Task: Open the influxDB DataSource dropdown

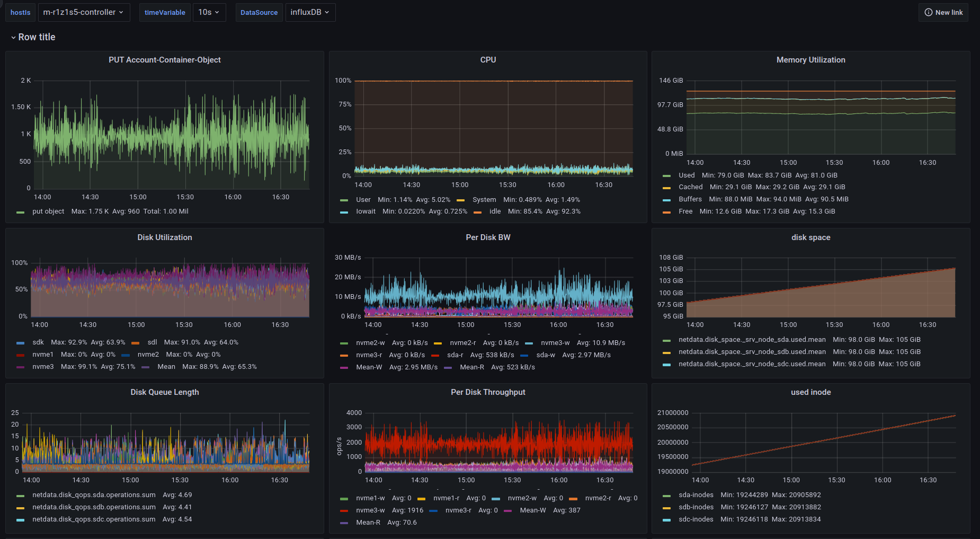Action: pyautogui.click(x=310, y=12)
